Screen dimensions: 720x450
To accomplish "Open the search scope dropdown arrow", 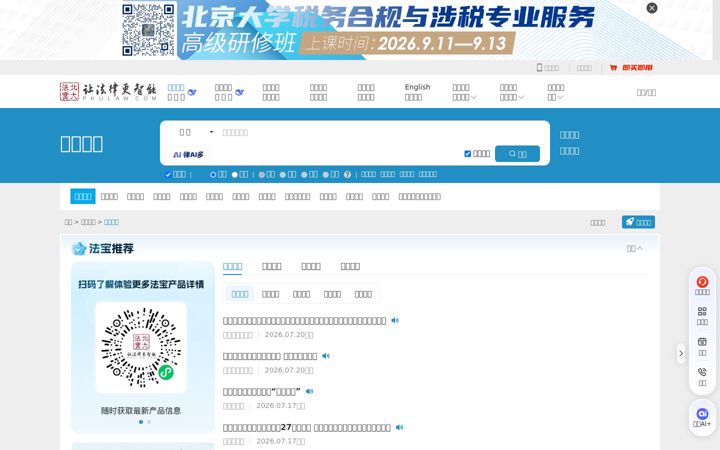I will [x=211, y=132].
